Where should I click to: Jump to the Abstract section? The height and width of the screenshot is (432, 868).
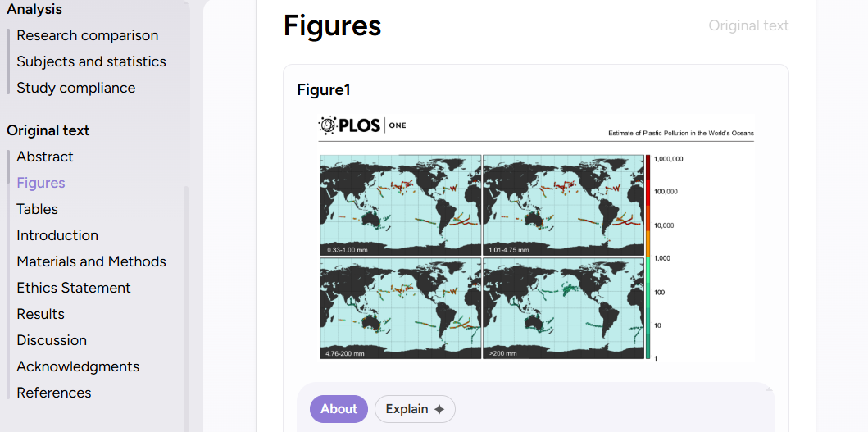click(45, 157)
